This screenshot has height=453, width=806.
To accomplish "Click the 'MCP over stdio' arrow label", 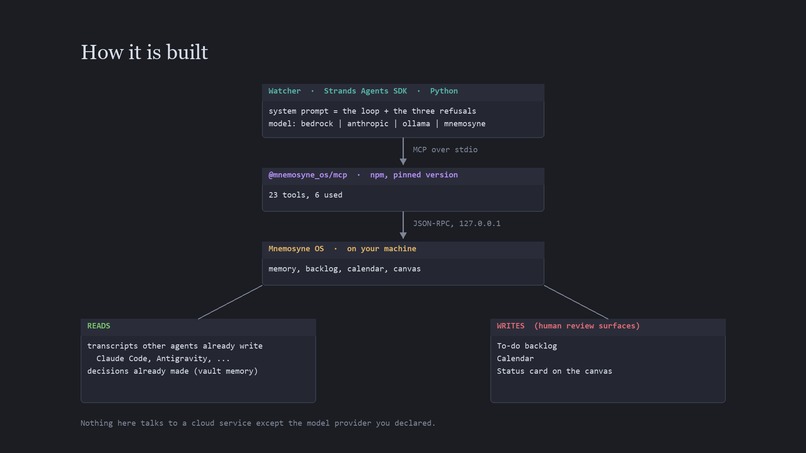I will pyautogui.click(x=445, y=150).
